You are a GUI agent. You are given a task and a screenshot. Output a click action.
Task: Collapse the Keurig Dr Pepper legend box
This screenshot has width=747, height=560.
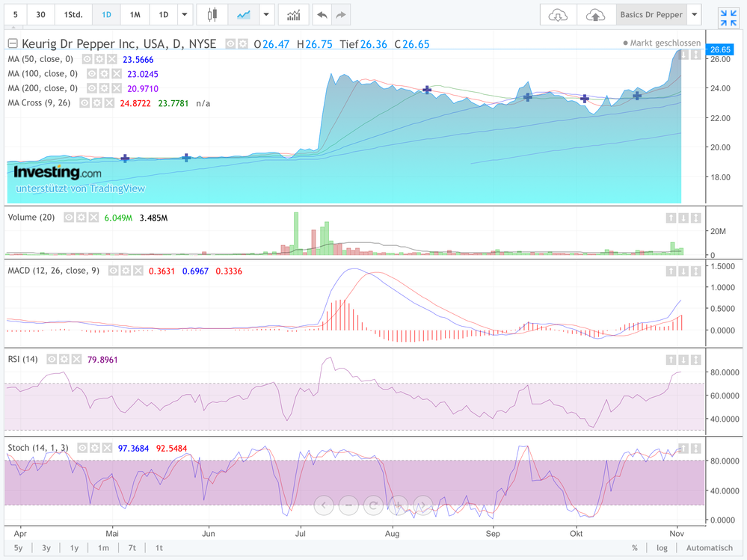12,44
